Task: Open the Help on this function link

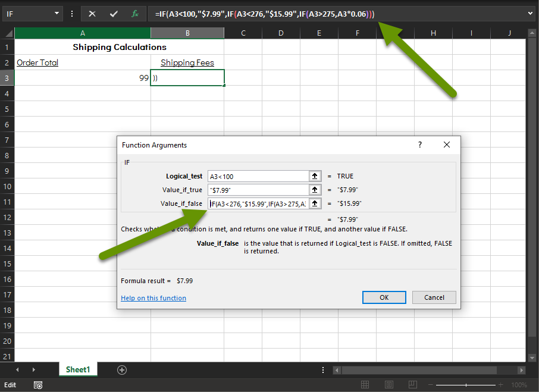Action: click(153, 297)
